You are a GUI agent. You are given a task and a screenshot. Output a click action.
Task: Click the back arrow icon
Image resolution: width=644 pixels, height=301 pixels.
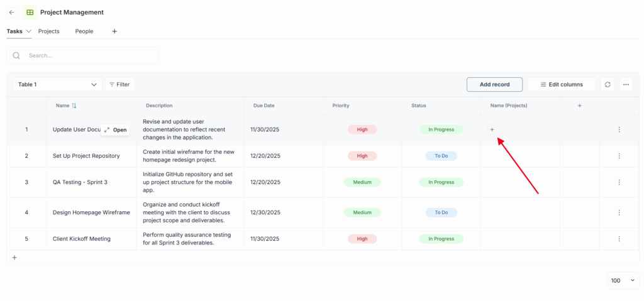[x=11, y=12]
